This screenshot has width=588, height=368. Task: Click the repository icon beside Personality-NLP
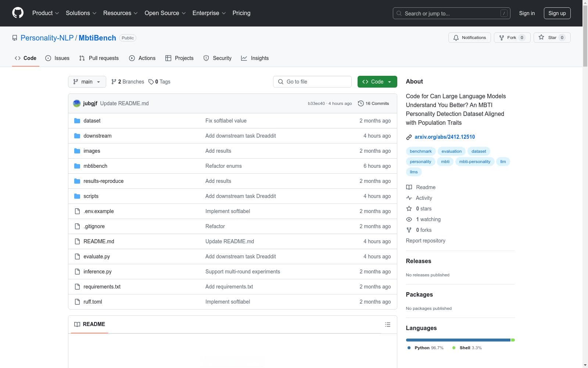click(15, 38)
